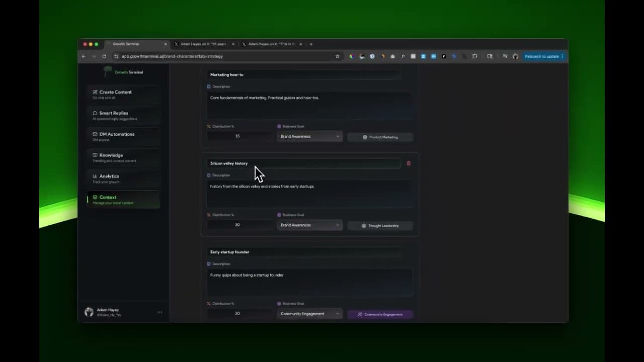This screenshot has height=362, width=644.
Task: Open the Community Engagement goal dropdown
Action: click(x=309, y=314)
